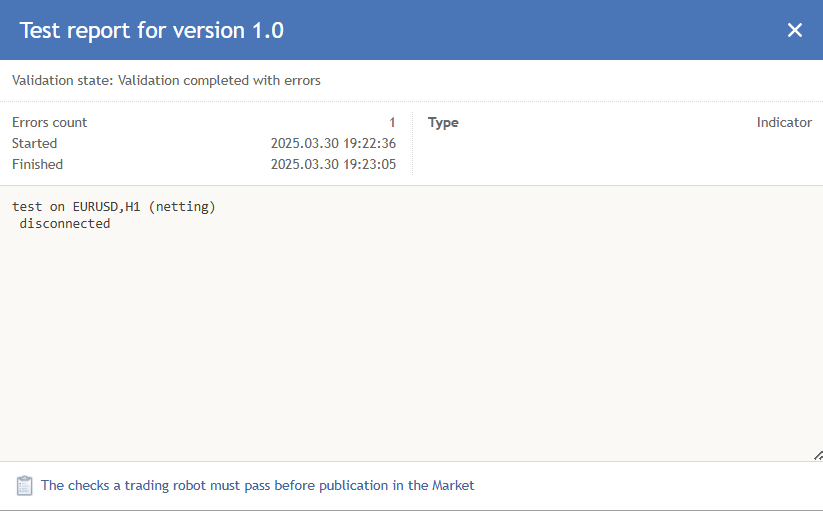Click the finished time 19:23:05
Viewport: 823px width, 511px height.
(x=370, y=164)
